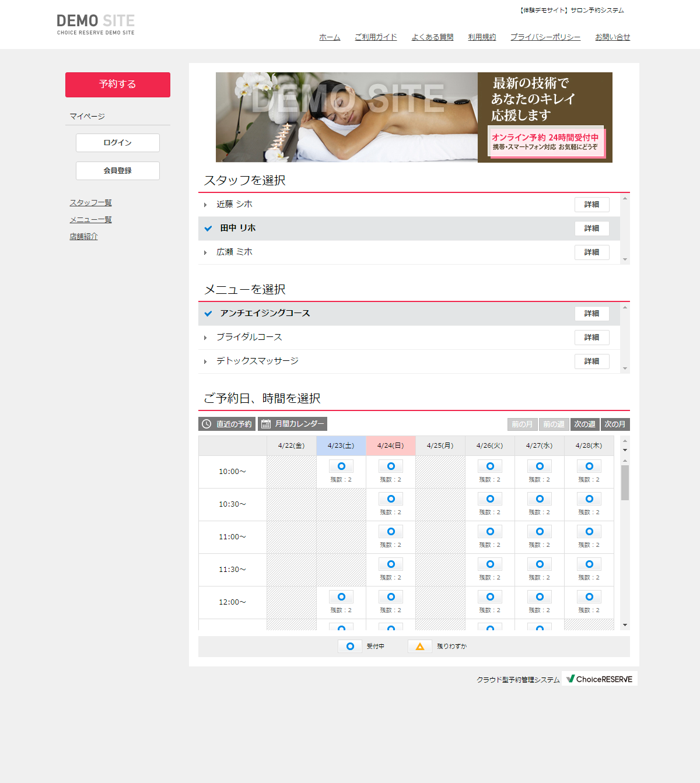Open 詳細 for ブライダルコース
The image size is (700, 783).
tap(592, 338)
